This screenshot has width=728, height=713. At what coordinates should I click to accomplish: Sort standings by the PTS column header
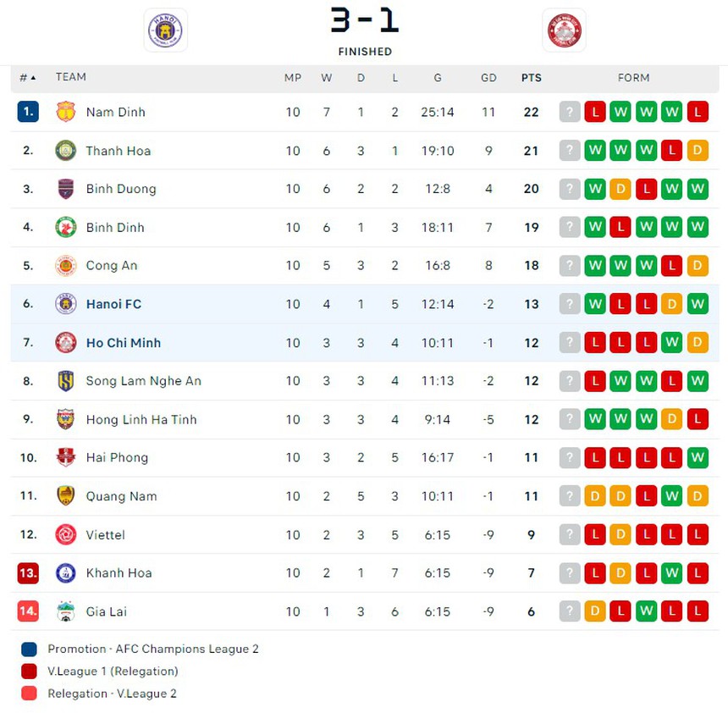tap(531, 78)
